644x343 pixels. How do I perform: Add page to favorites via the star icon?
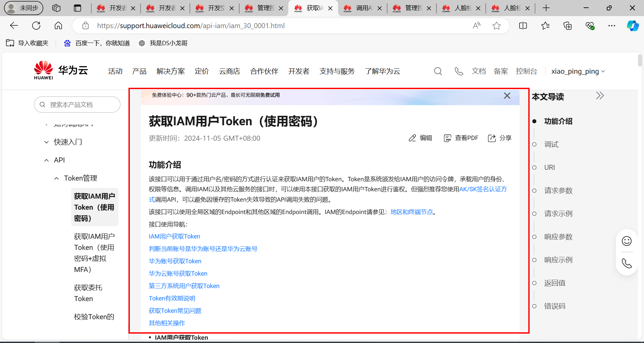496,25
